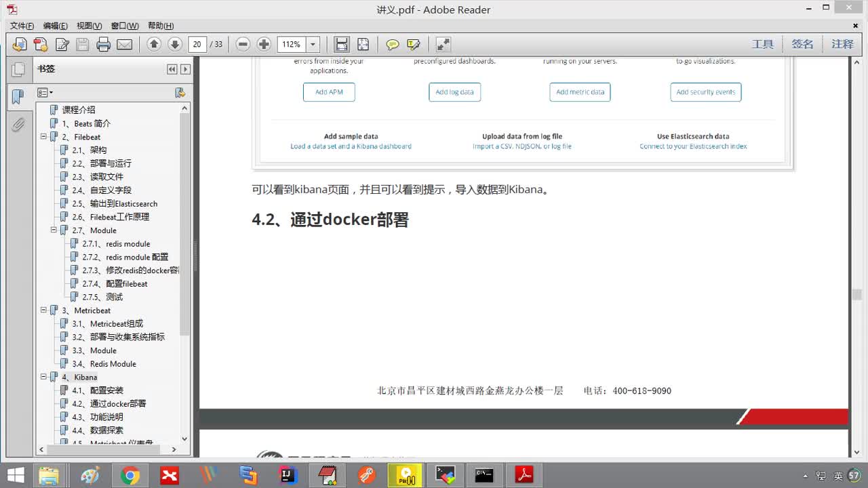Open the 帮助(H) menu
This screenshot has width=868, height=488.
[160, 26]
